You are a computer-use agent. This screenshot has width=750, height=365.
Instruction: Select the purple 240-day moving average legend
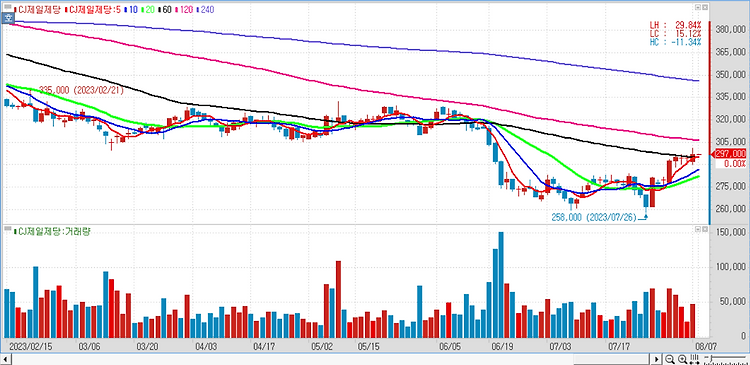(206, 9)
